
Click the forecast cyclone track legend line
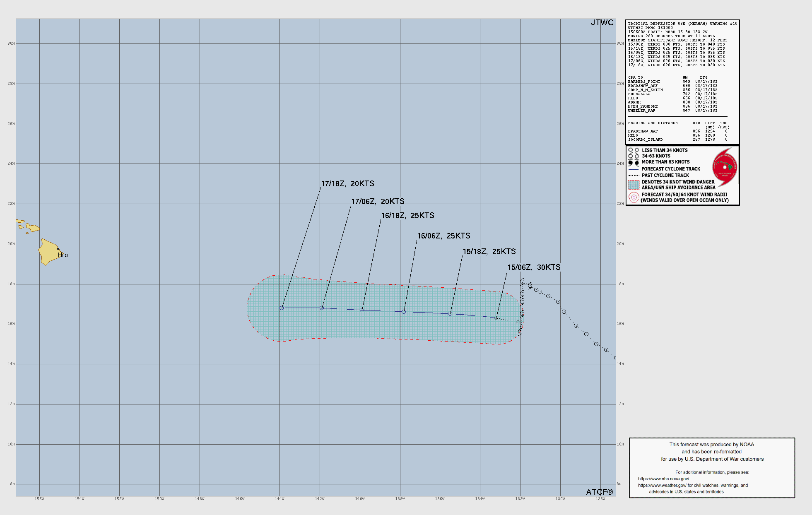(634, 169)
